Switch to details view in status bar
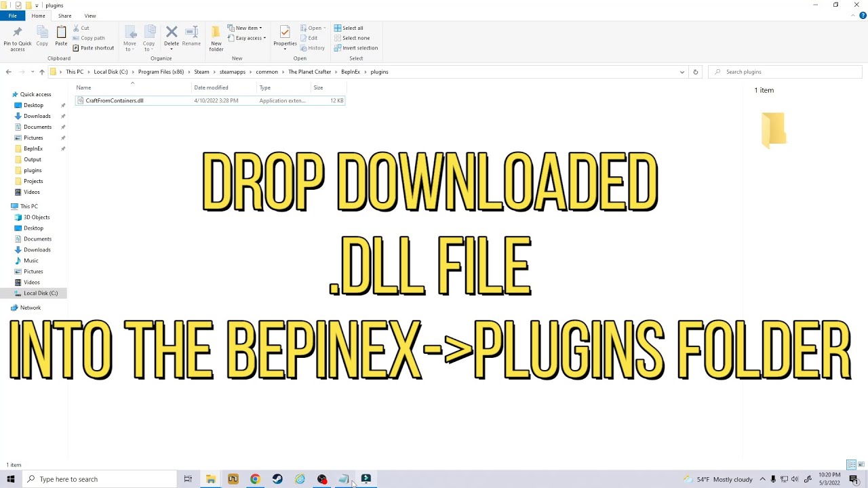The height and width of the screenshot is (488, 868). pos(851,465)
